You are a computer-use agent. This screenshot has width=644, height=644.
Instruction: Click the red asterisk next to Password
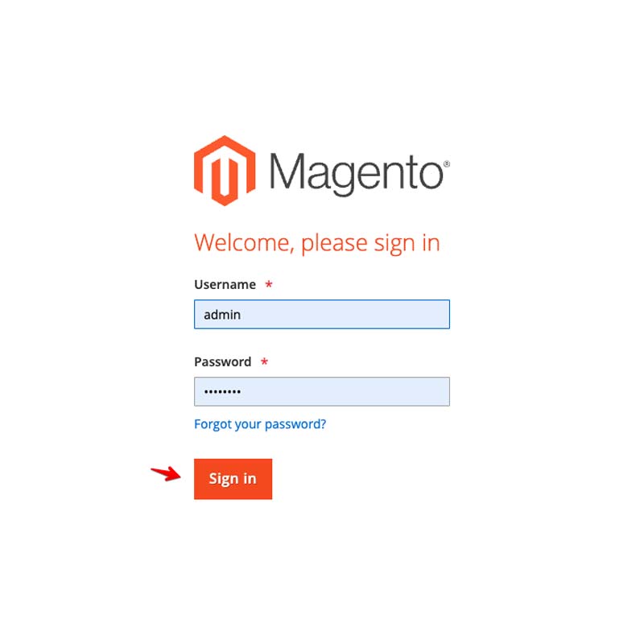coord(265,361)
